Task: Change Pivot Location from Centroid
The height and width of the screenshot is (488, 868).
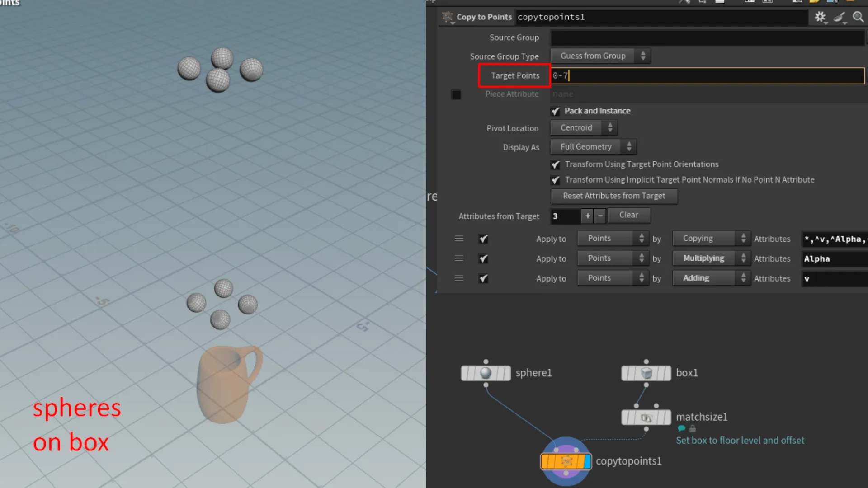Action: click(583, 127)
